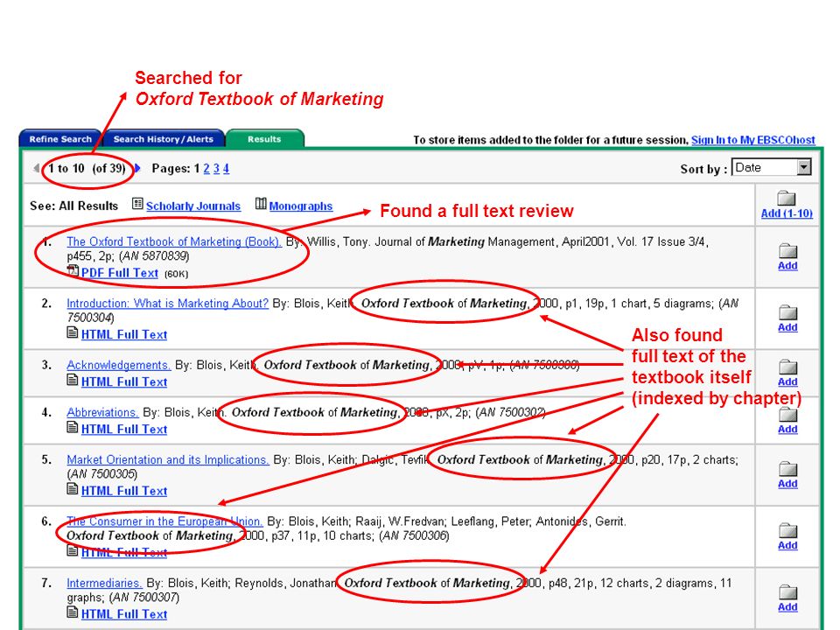Go to results page 2

[206, 168]
